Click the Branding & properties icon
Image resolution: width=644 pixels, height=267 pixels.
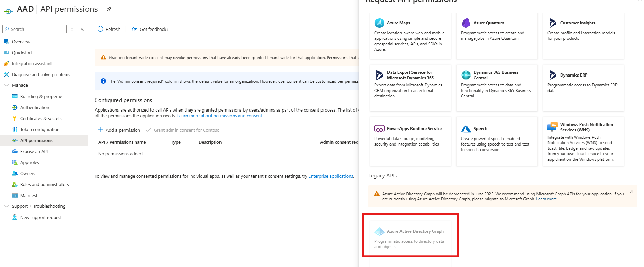pos(15,96)
